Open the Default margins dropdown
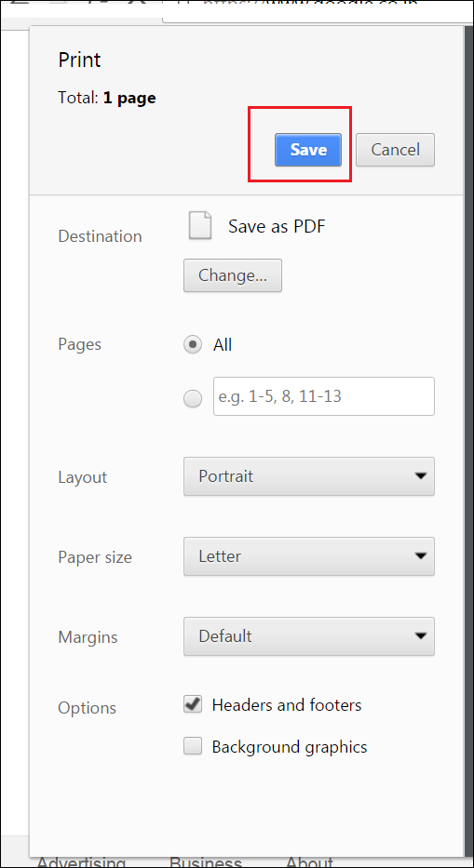474x868 pixels. 309,636
